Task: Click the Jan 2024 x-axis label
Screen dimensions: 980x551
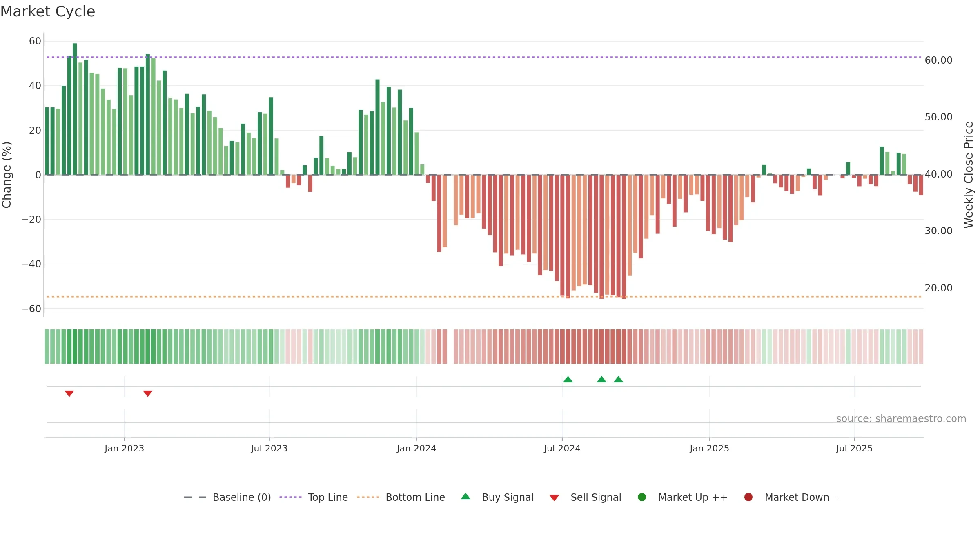Action: [416, 449]
